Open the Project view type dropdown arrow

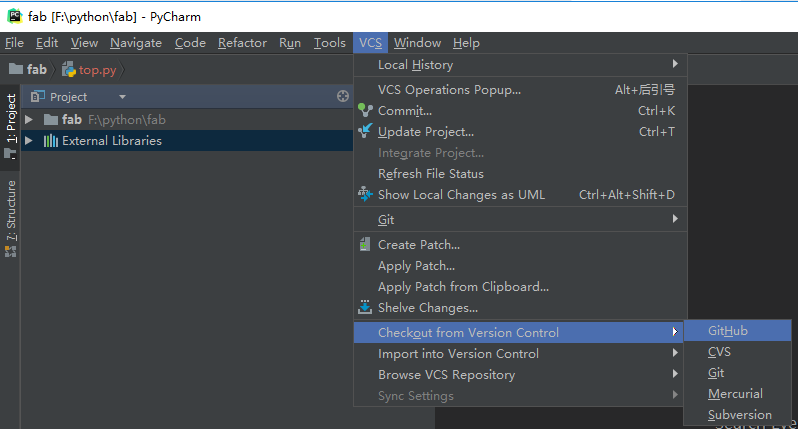coord(122,96)
